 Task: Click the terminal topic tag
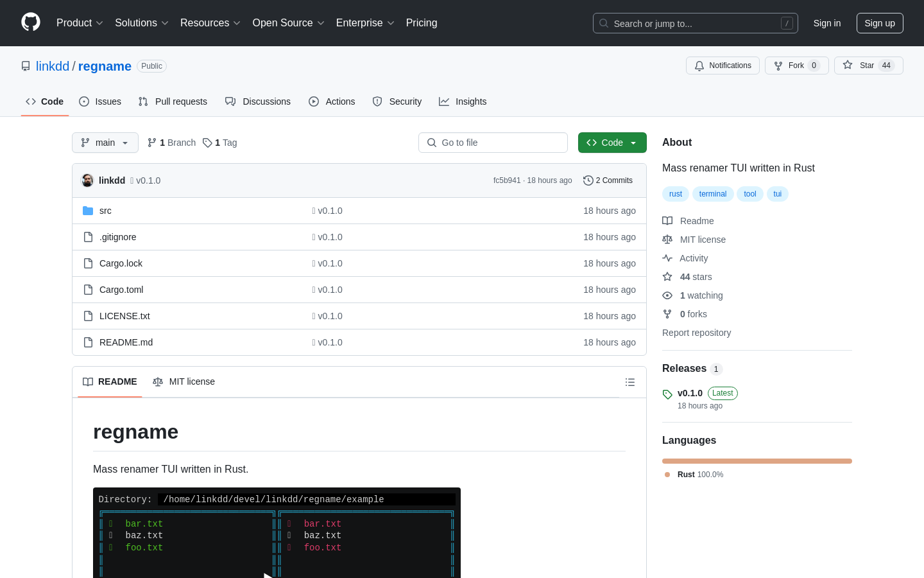tap(713, 194)
